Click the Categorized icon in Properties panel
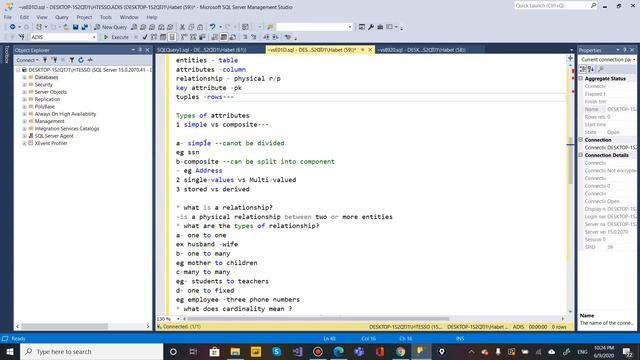This screenshot has height=360, width=640. (x=583, y=69)
